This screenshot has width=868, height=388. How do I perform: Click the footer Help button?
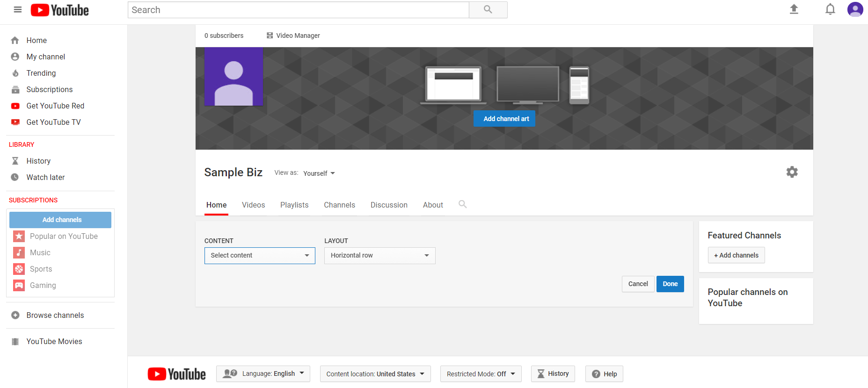coord(604,374)
